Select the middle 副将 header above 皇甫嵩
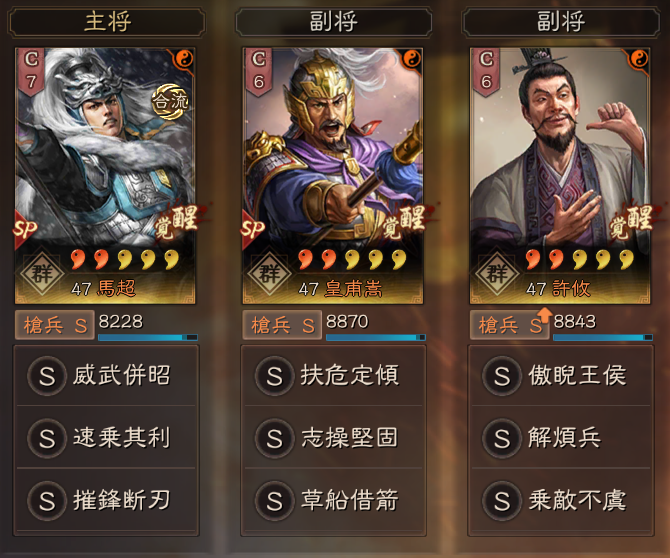This screenshot has width=670, height=558. tap(334, 21)
